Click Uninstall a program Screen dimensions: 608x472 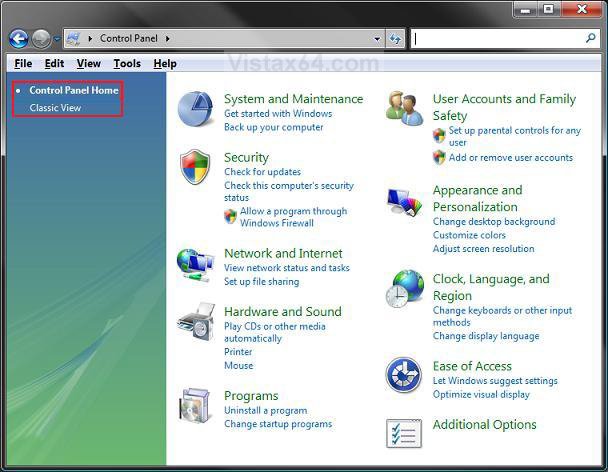click(x=265, y=410)
